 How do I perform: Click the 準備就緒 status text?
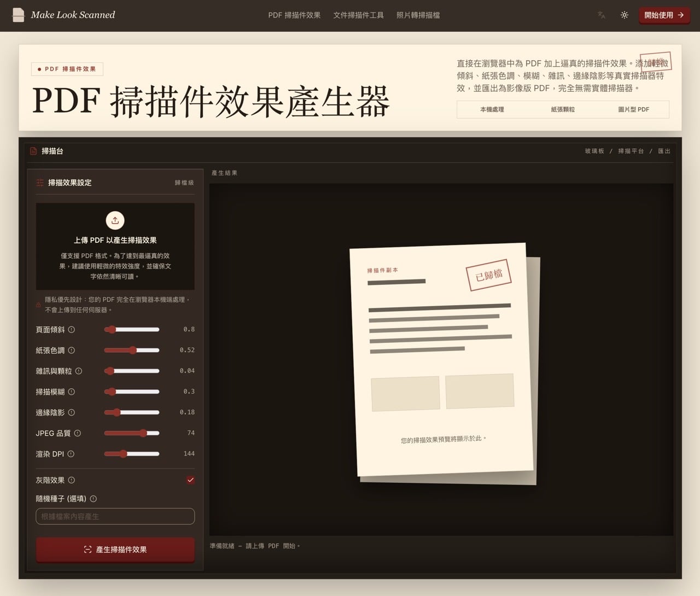coord(255,546)
